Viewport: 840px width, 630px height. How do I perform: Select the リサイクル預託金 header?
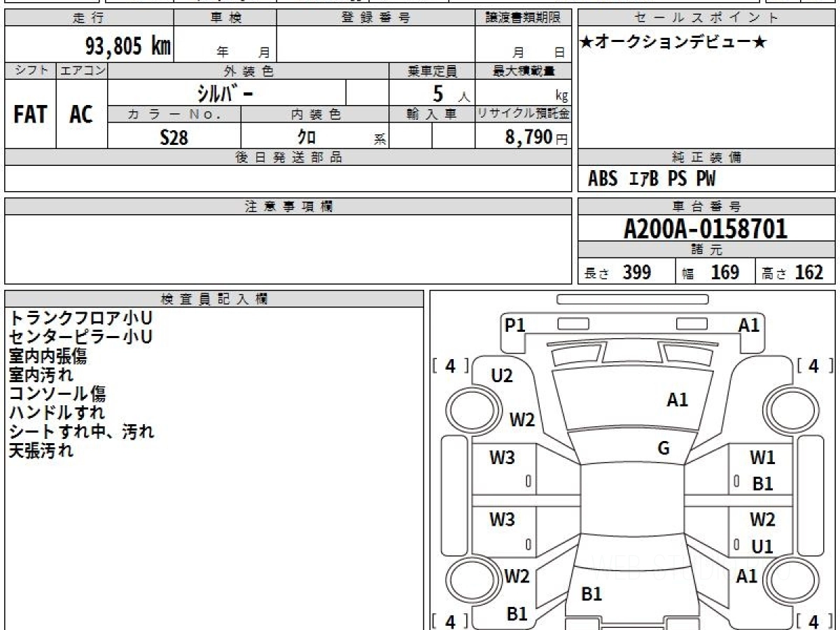point(524,115)
